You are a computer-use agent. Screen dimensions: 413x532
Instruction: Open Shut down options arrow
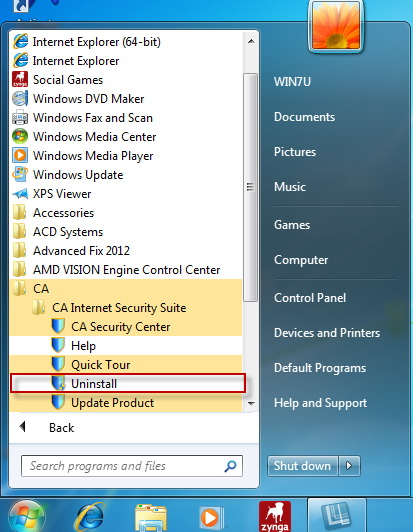coord(349,466)
